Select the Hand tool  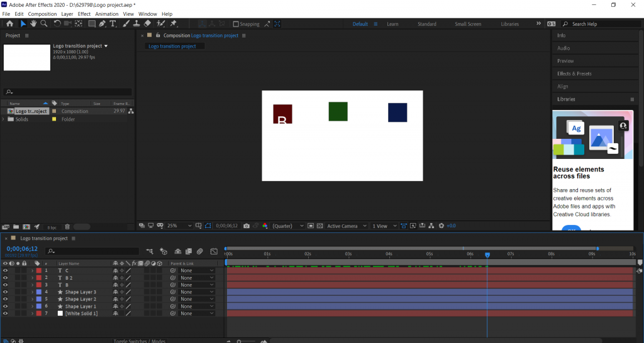click(x=33, y=24)
